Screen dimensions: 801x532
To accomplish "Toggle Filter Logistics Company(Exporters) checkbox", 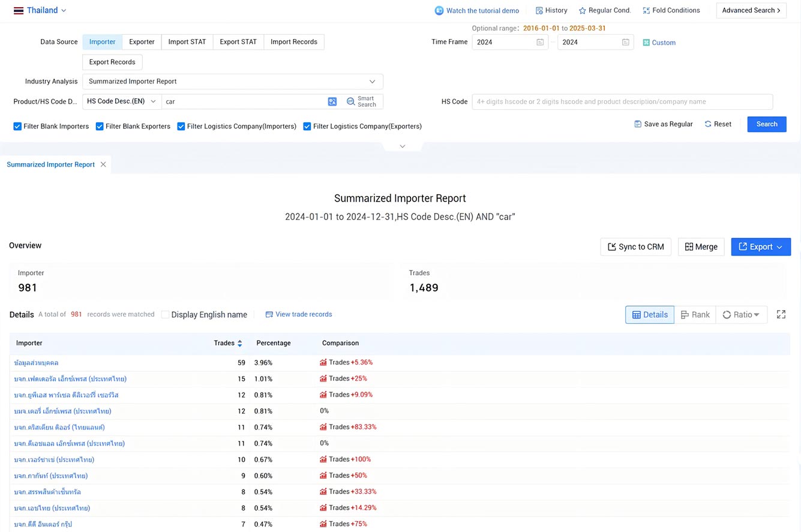I will coord(307,127).
